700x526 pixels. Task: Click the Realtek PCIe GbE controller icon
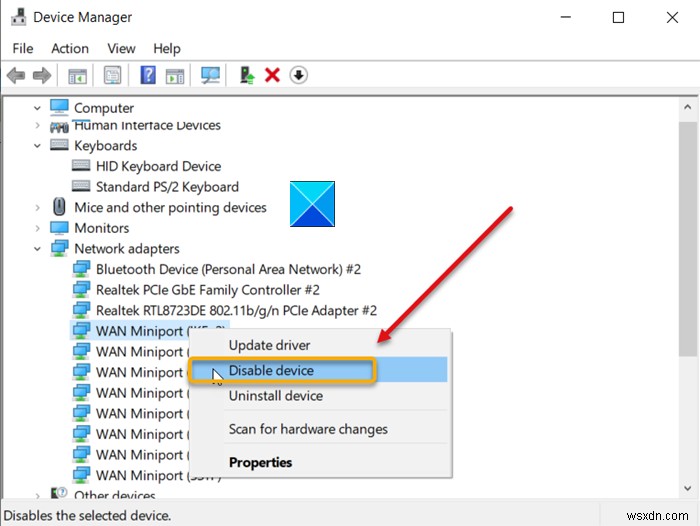pyautogui.click(x=81, y=289)
